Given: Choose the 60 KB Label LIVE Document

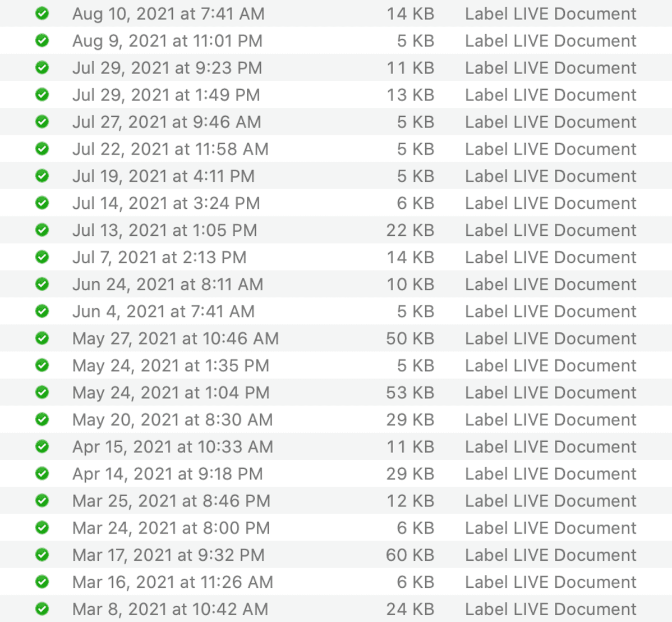Looking at the screenshot, I should click(409, 555).
